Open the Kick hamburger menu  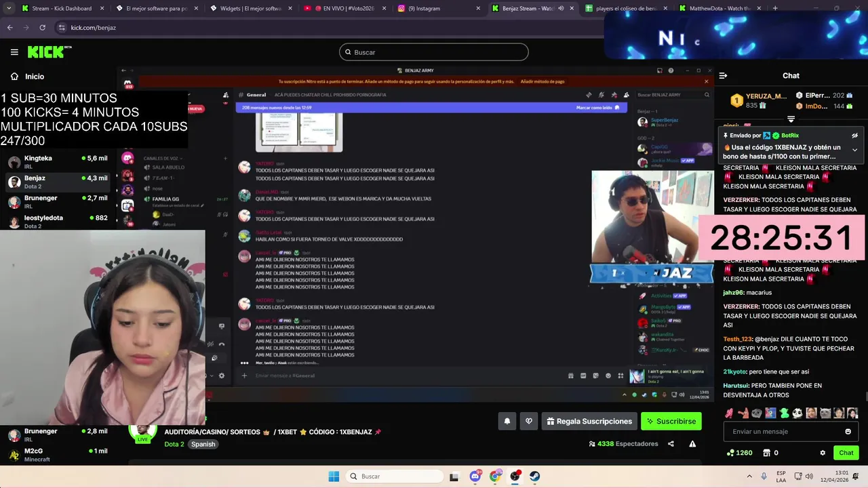pyautogui.click(x=14, y=52)
